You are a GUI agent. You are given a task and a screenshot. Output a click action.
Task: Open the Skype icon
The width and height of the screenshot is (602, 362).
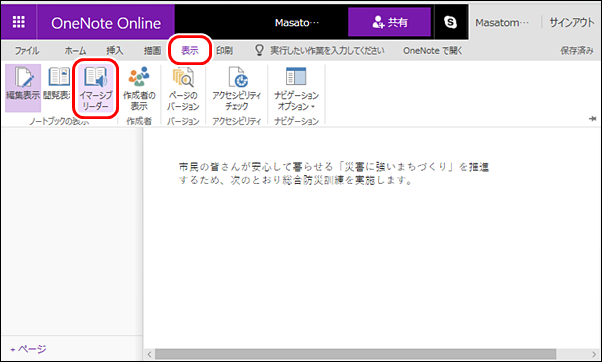coord(450,22)
